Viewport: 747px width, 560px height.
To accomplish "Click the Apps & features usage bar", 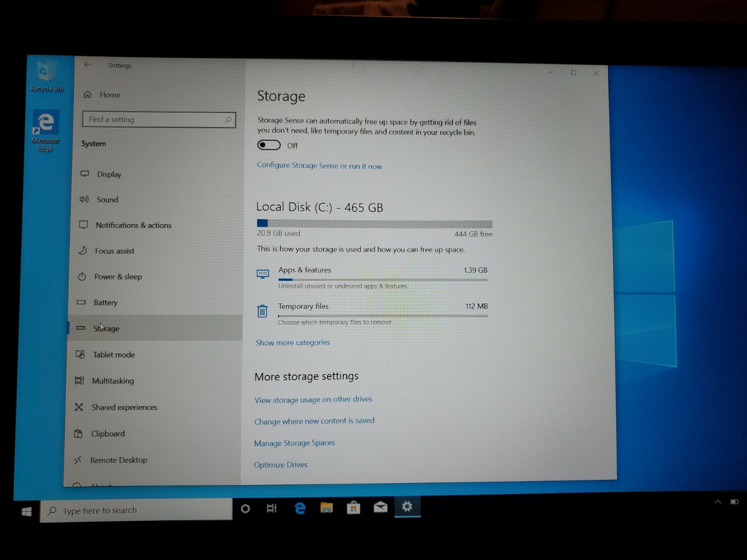I will pos(383,280).
